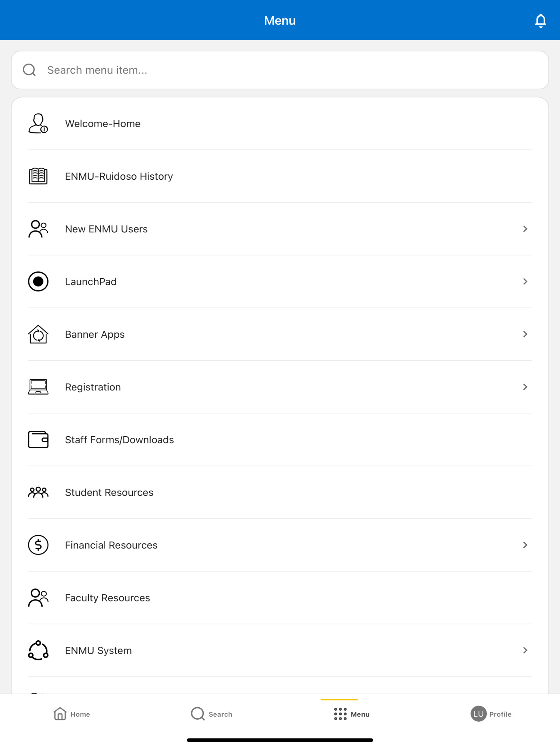Expand New ENMU Users via chevron
Viewport: 560px width, 747px height.
click(525, 229)
